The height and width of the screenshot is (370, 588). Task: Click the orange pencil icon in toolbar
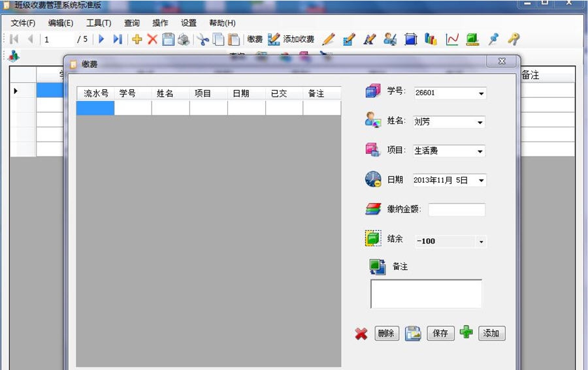(329, 39)
